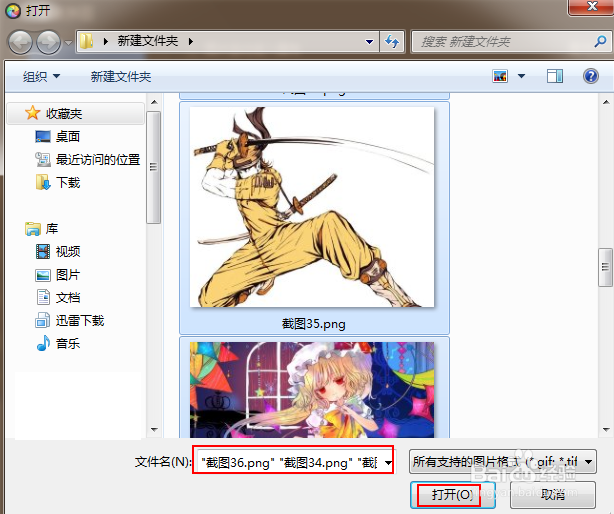Screen dimensions: 614x514
Task: Click the 库 libraries icon
Action: coord(33,229)
